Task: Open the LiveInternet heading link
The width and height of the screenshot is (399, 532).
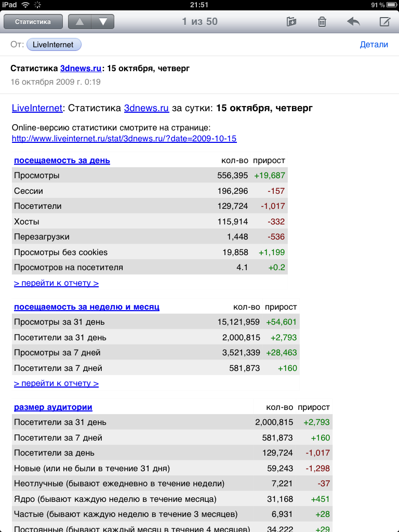Action: [37, 108]
